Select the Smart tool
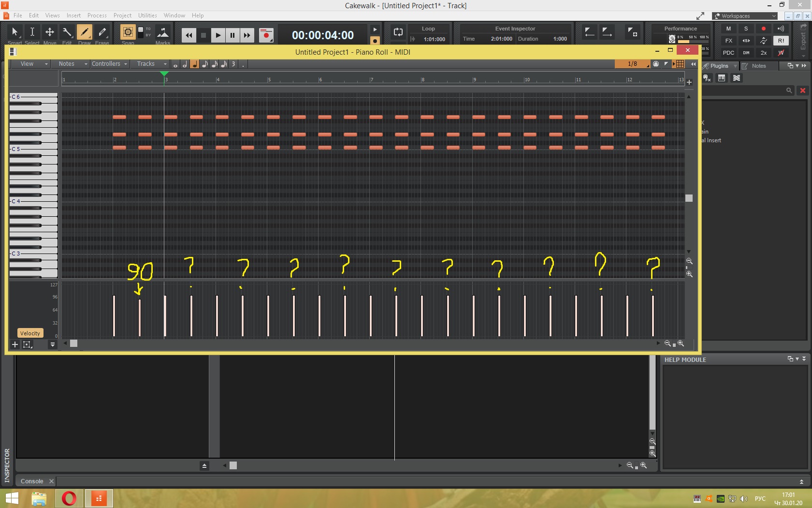Screen dimensions: 812x508 14,33
